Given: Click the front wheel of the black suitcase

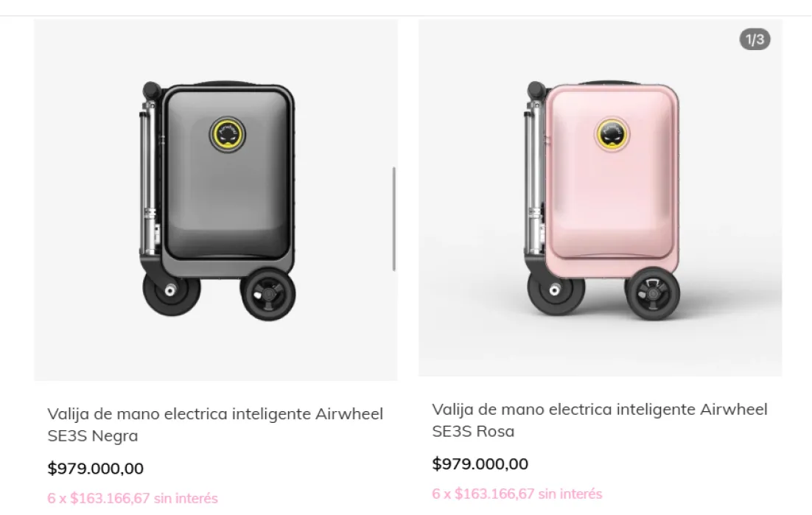Looking at the screenshot, I should click(172, 293).
